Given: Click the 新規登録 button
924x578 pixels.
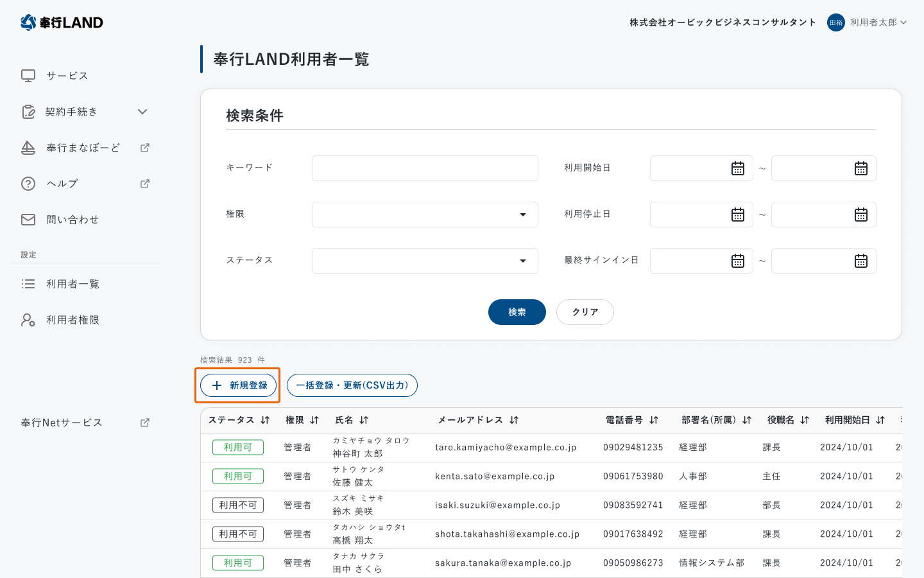Looking at the screenshot, I should coord(238,385).
